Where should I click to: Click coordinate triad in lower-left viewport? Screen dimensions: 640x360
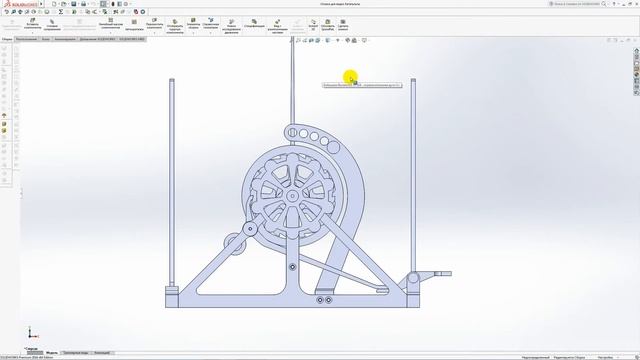coord(32,333)
